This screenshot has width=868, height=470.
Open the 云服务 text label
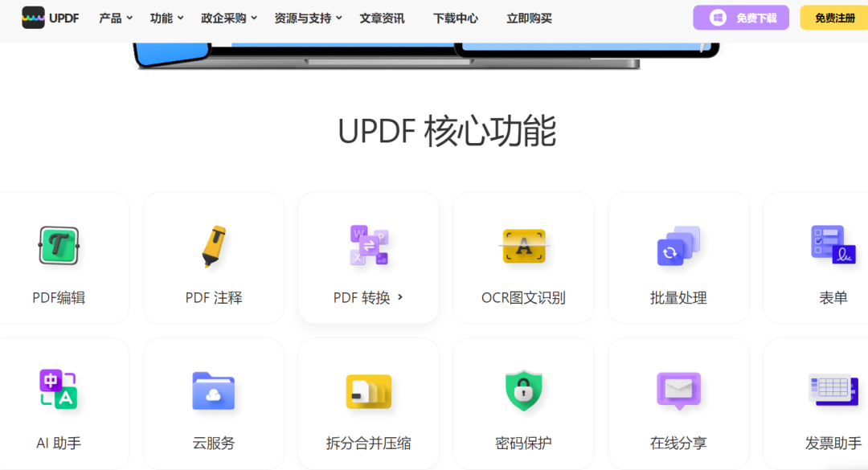click(x=214, y=443)
